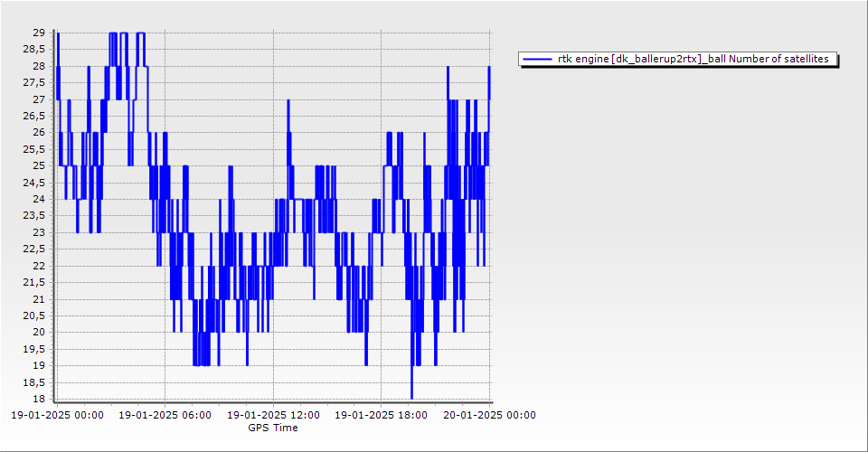Click the y-axis value 25
This screenshot has height=452, width=868.
[39, 165]
